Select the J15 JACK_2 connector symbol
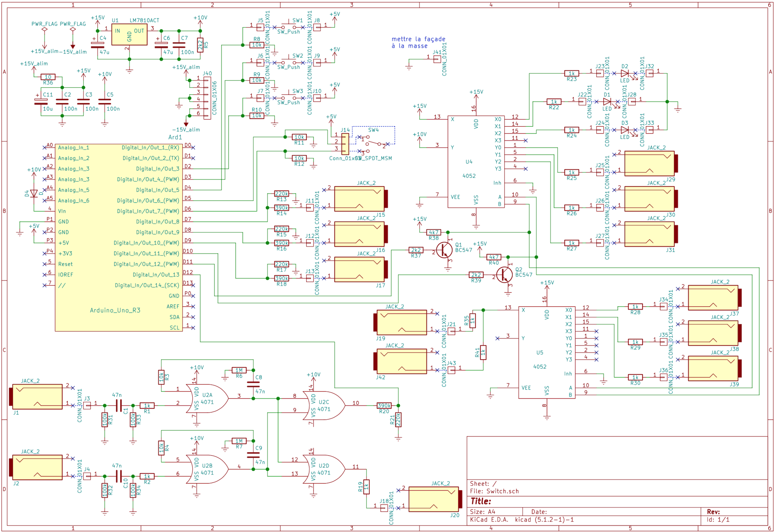 (x=359, y=199)
